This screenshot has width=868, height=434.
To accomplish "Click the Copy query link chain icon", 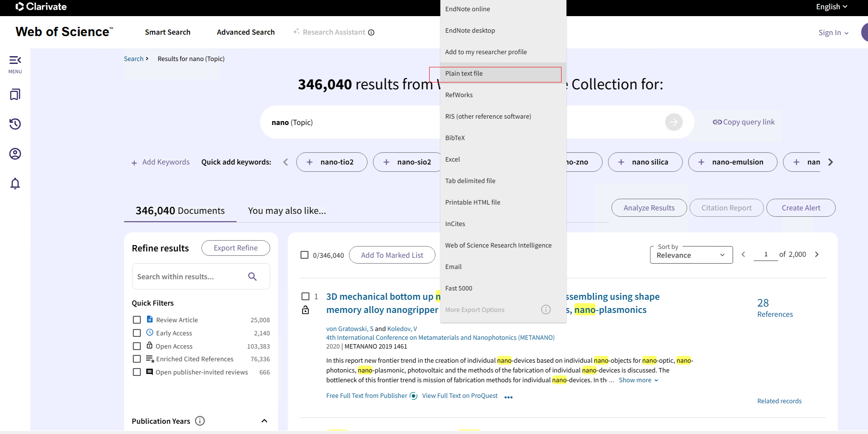I will [717, 122].
